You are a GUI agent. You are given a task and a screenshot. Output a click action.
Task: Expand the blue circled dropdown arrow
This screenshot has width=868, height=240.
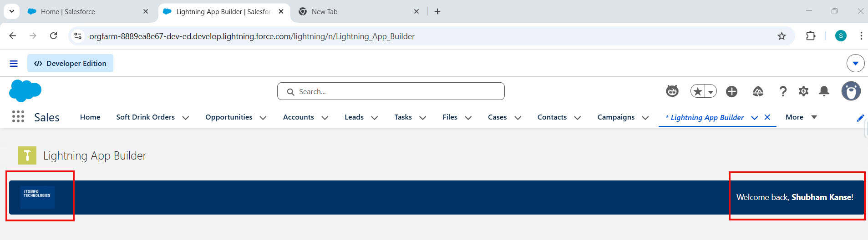855,63
